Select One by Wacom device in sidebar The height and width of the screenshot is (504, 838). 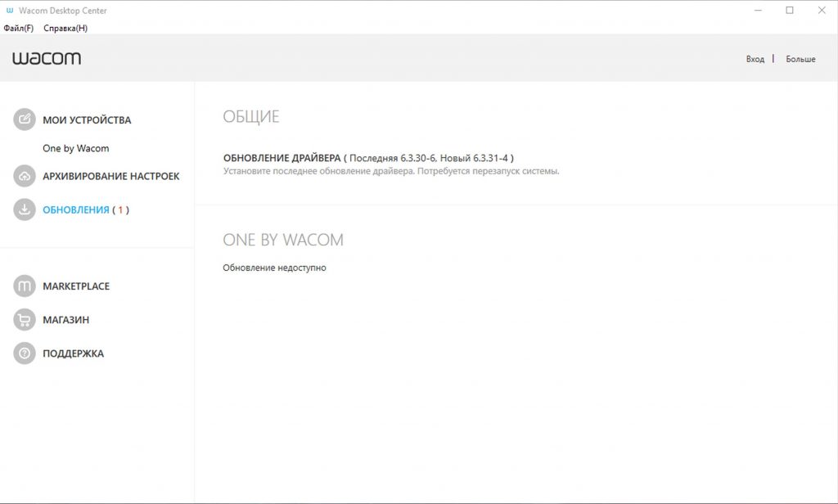pyautogui.click(x=75, y=149)
